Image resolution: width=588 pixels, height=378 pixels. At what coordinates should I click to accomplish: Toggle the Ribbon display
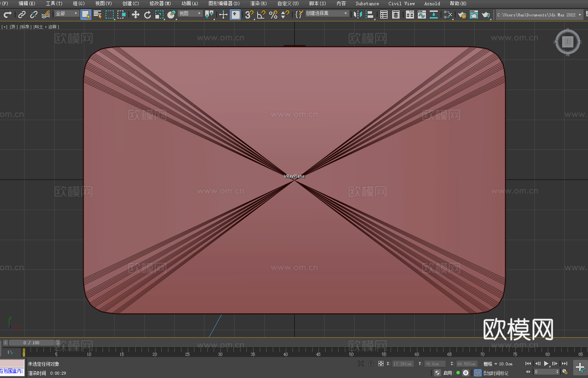410,14
